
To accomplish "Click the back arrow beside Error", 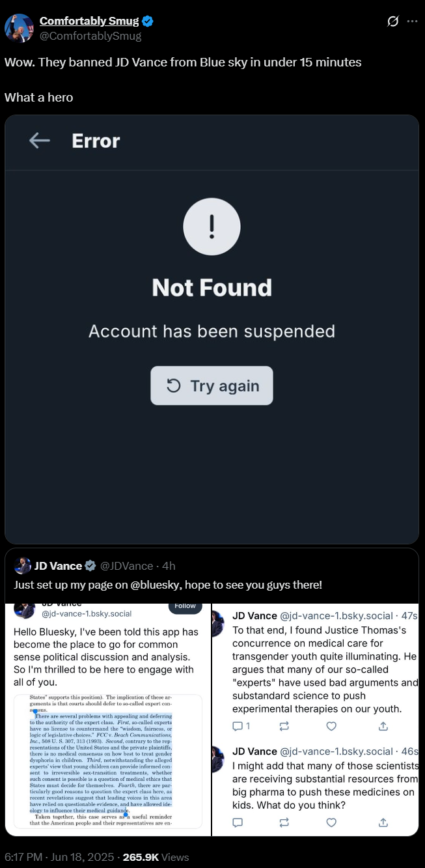I will 40,141.
